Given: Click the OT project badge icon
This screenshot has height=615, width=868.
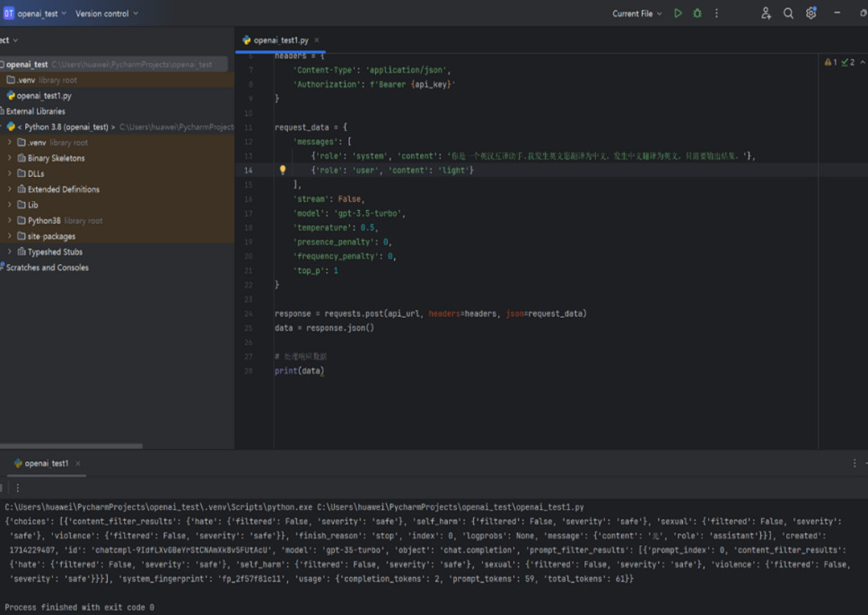Looking at the screenshot, I should tap(8, 13).
